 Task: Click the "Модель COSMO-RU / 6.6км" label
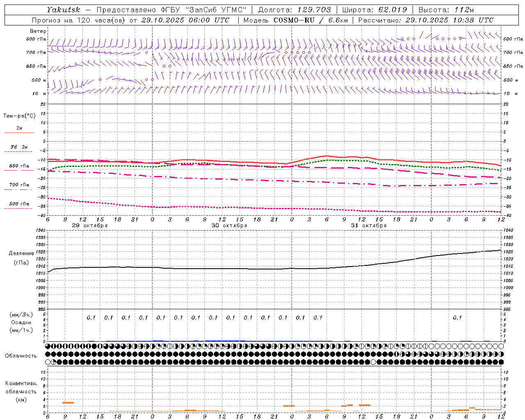295,20
